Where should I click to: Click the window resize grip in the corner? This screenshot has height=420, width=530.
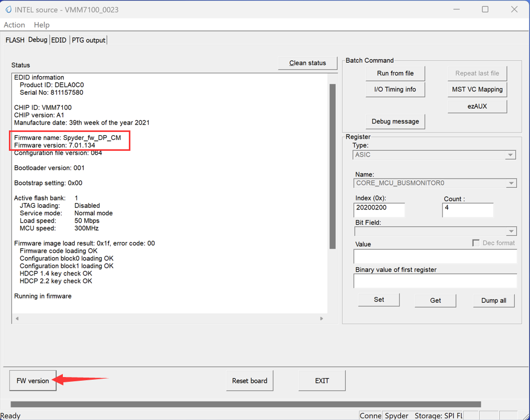tap(525, 416)
